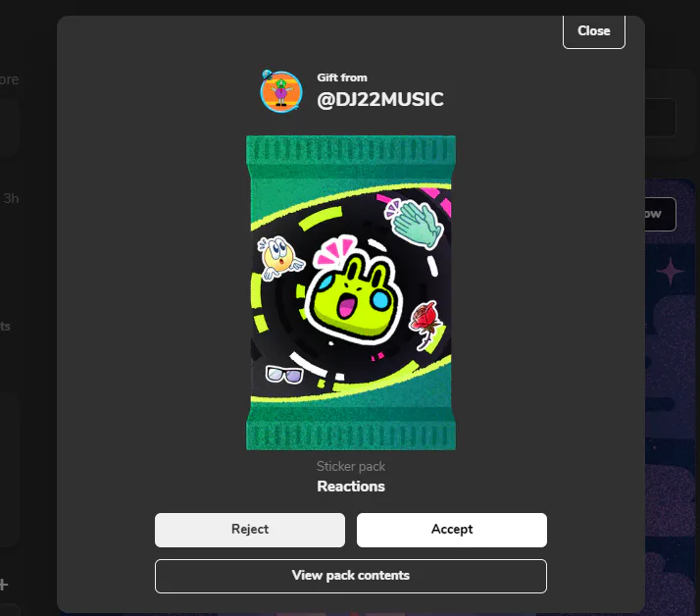Click the pink sparkle star in background
Viewport: 700px width, 616px height.
click(670, 271)
